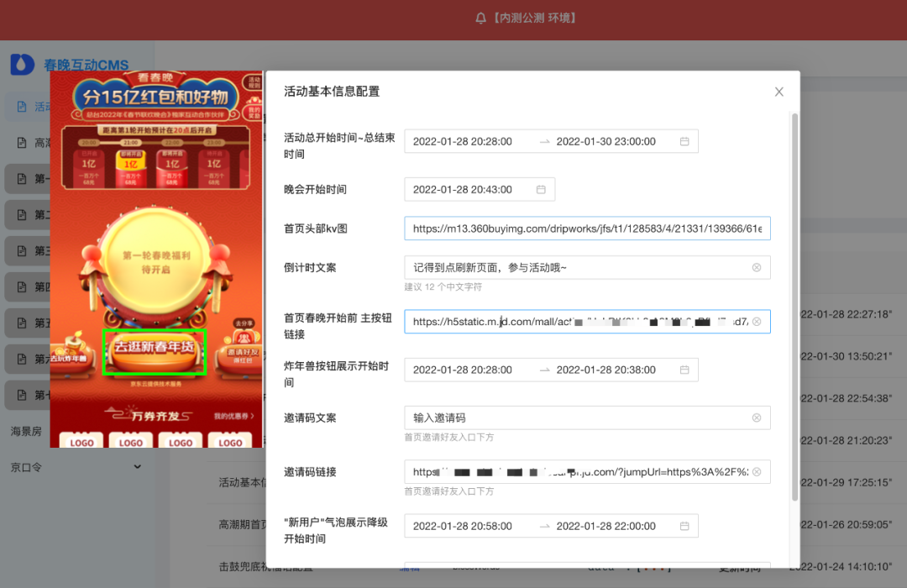Click the timestamp 2022-01-28 22:54:38 in background table
The height and width of the screenshot is (588, 907).
click(x=846, y=398)
